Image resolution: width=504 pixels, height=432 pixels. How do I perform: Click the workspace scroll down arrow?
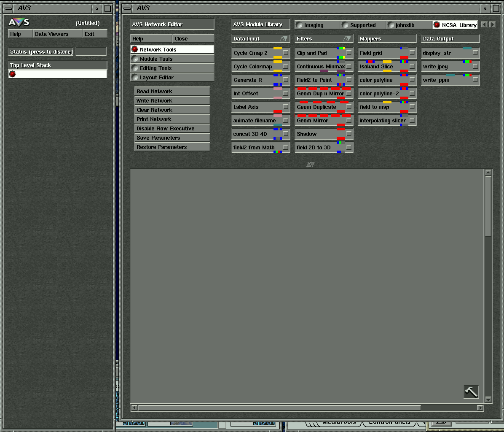[x=488, y=400]
